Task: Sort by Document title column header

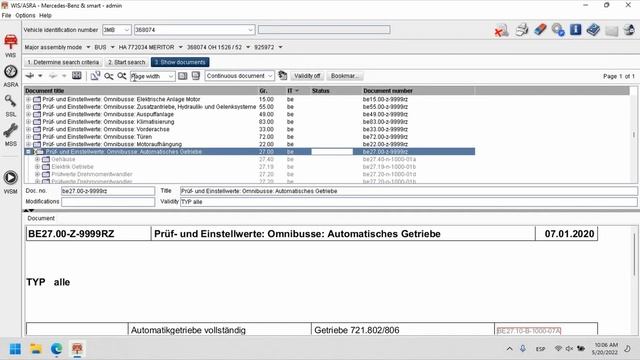Action: 141,91
